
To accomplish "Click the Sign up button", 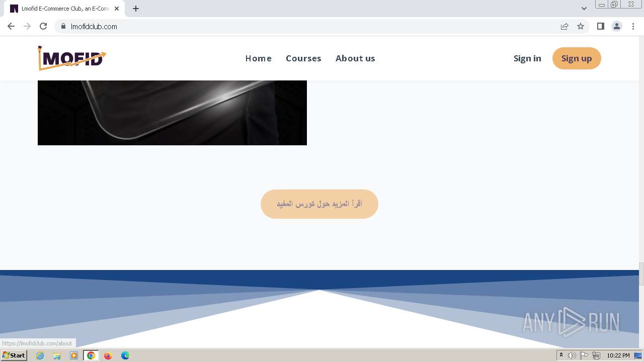I will pos(577,58).
